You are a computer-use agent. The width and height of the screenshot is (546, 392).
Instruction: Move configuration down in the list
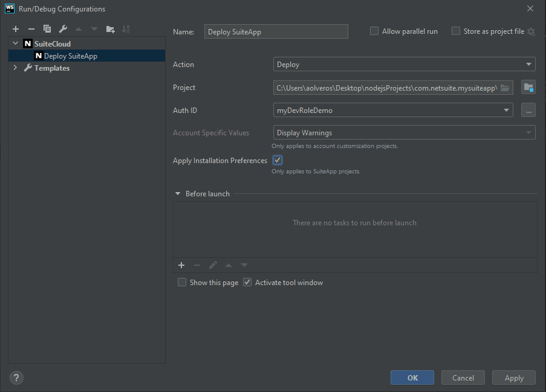94,29
